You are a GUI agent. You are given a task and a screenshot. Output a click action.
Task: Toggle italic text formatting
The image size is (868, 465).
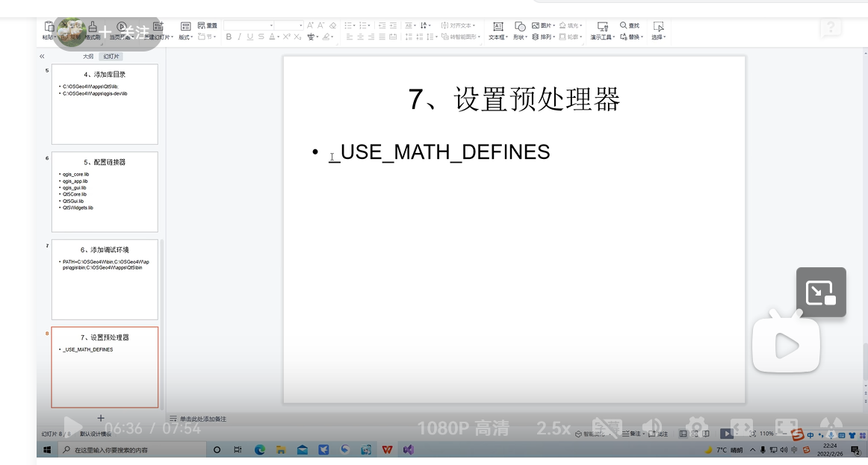[x=239, y=37]
